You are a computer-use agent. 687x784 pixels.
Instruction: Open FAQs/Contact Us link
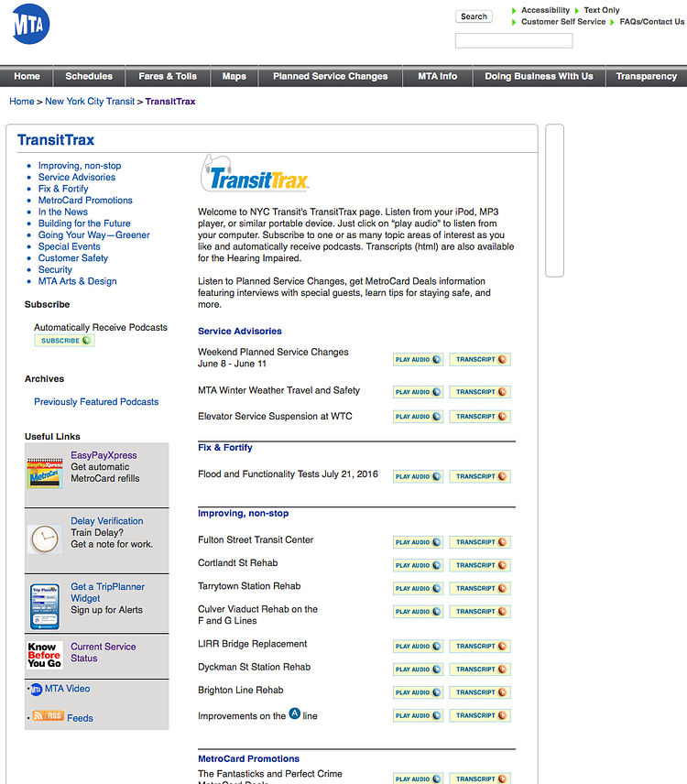(652, 21)
